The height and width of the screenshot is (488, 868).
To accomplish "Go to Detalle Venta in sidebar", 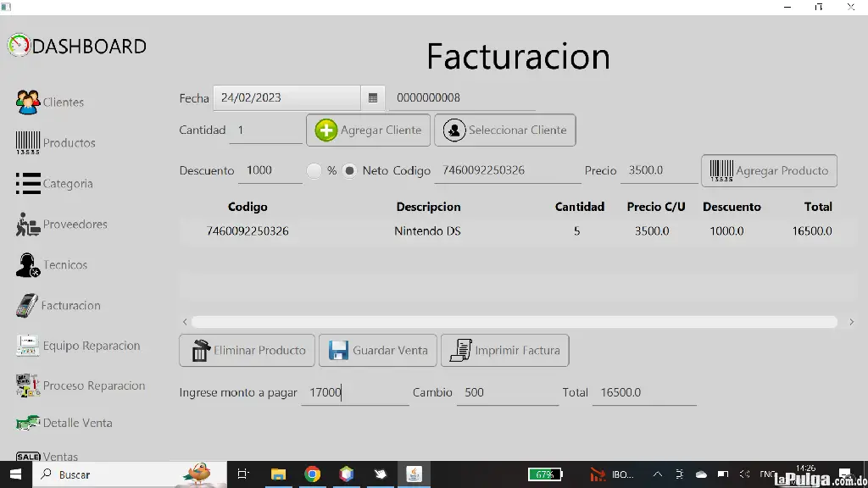I will coord(77,423).
